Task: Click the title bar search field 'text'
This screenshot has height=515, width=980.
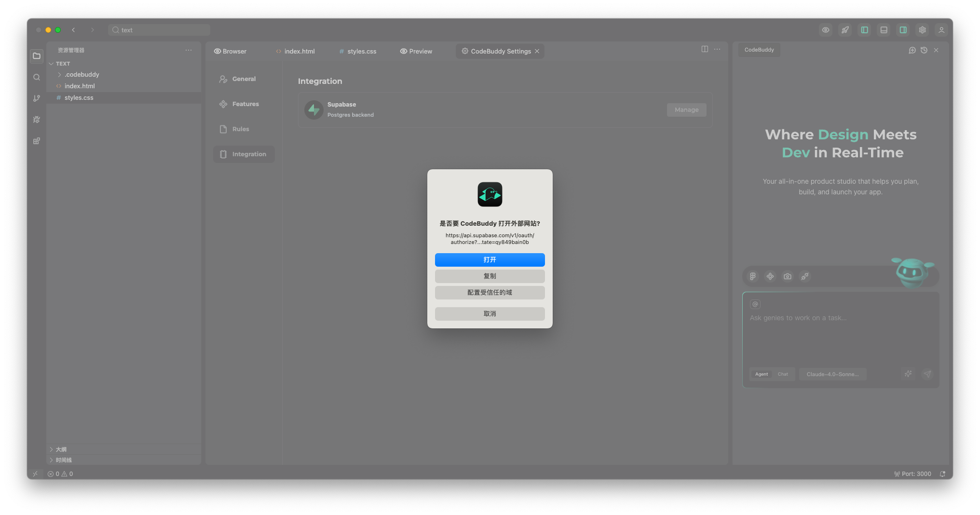Action: [x=159, y=30]
